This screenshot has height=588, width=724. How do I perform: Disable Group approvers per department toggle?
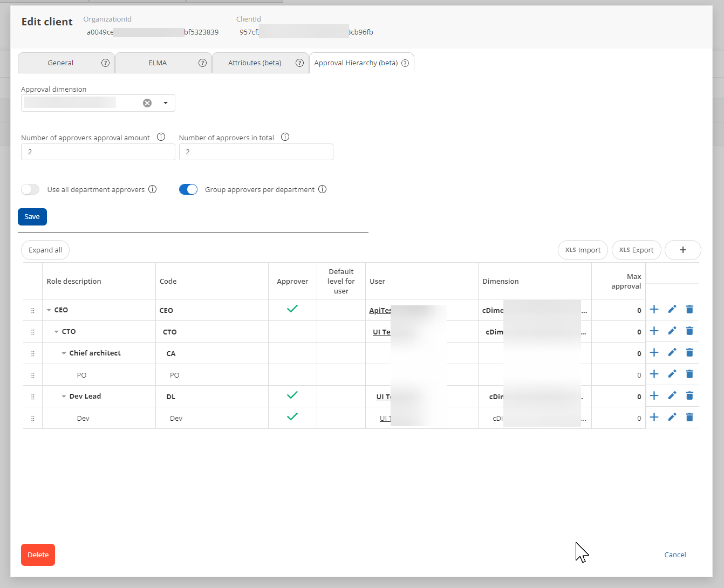188,189
